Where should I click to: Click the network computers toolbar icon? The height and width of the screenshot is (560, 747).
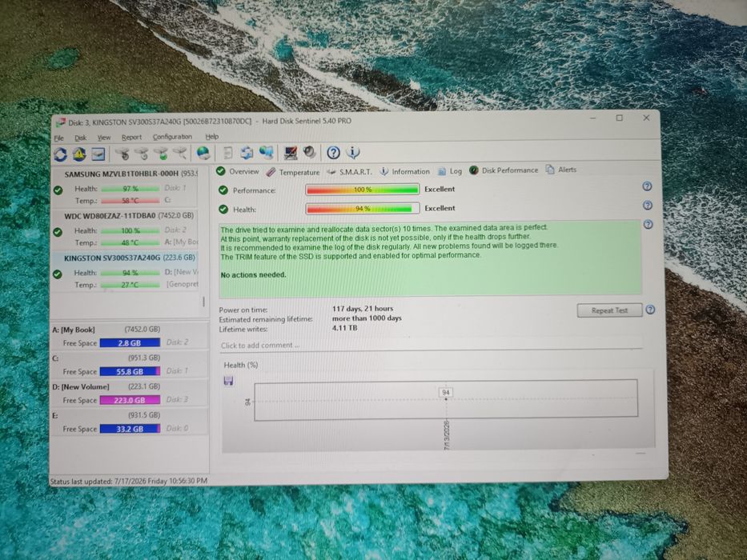[x=266, y=153]
